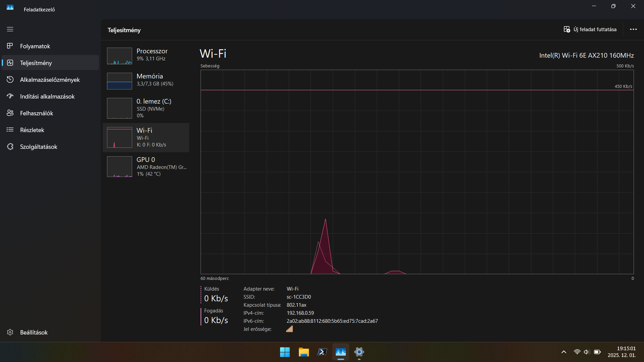Open Beállítások settings at bottom
The height and width of the screenshot is (362, 644).
pyautogui.click(x=34, y=333)
